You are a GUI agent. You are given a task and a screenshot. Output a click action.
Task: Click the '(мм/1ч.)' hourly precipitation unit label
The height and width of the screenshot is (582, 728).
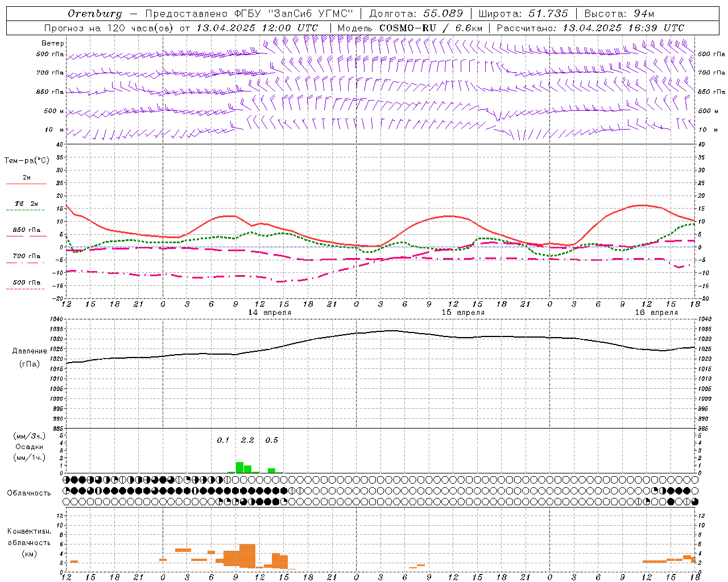coord(29,458)
